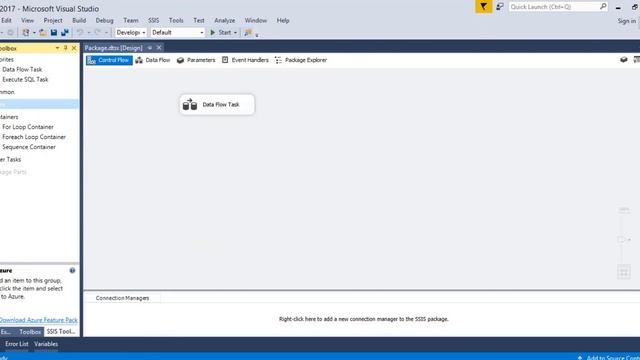Viewport: 640px width, 360px height.
Task: Switch to the Package Explorer tab
Action: point(301,60)
